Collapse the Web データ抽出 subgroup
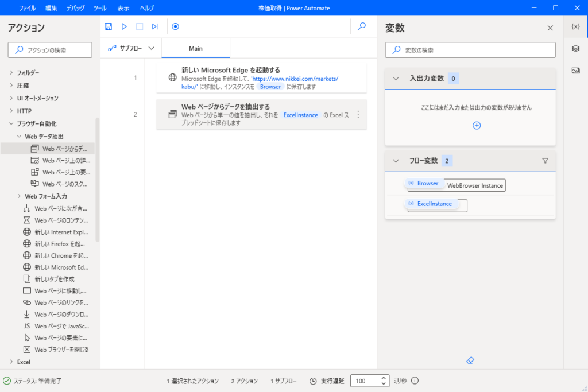This screenshot has width=588, height=392. pyautogui.click(x=19, y=137)
